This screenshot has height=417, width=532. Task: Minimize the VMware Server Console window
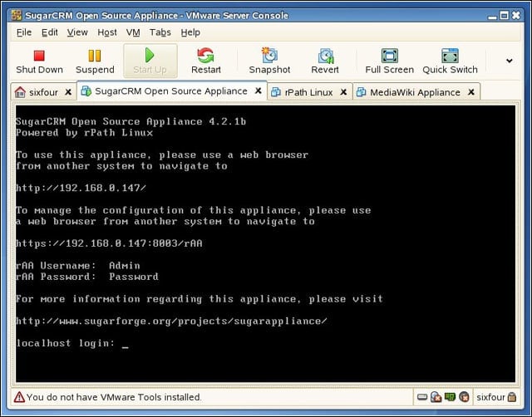(x=492, y=16)
